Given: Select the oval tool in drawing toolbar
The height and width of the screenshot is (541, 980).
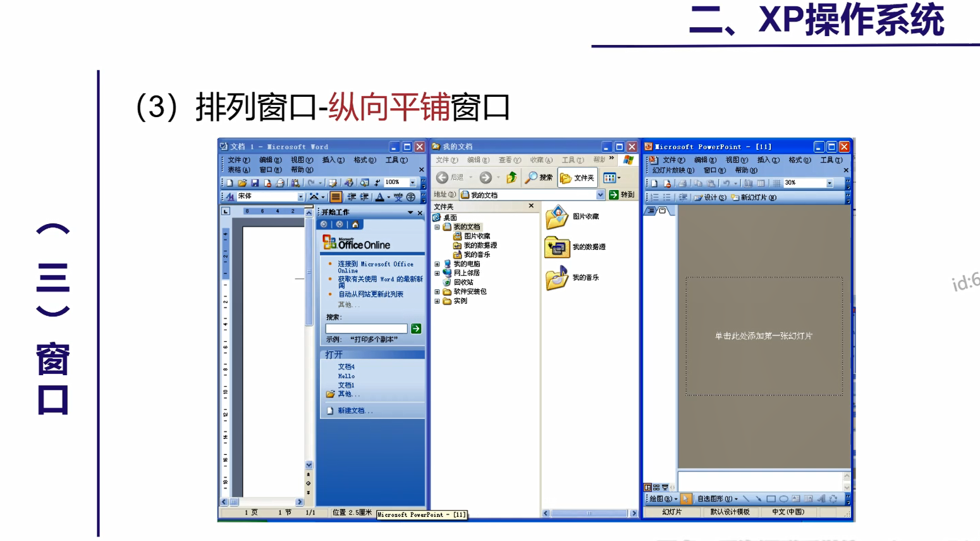Looking at the screenshot, I should tap(783, 499).
